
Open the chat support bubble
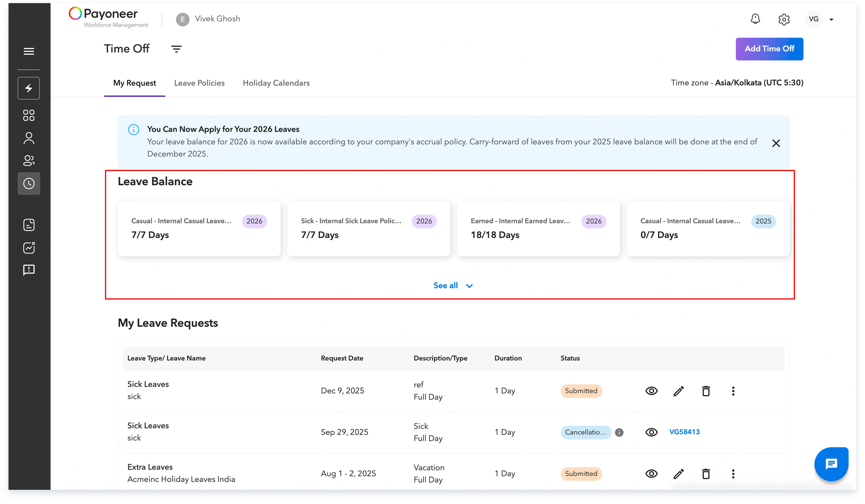[831, 464]
